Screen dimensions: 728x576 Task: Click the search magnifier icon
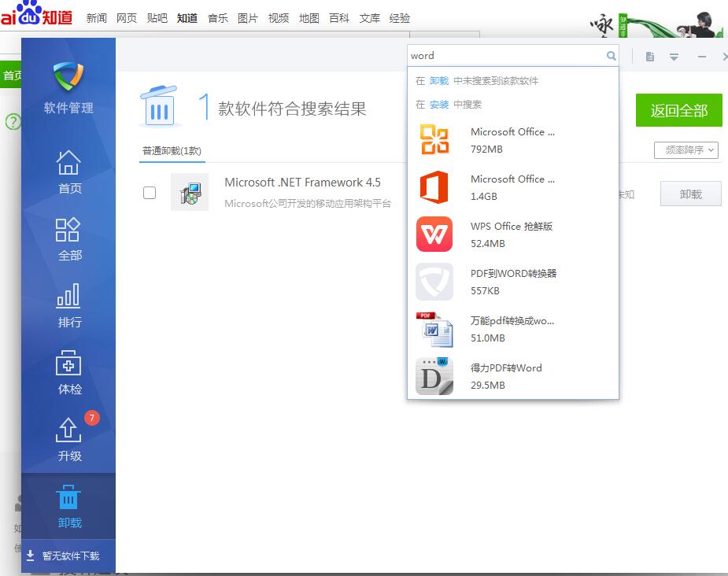pyautogui.click(x=611, y=56)
